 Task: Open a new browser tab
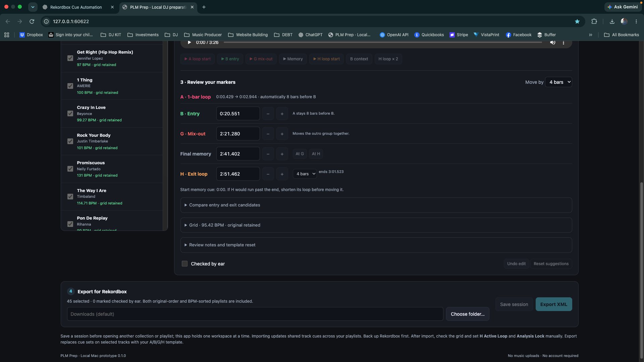(x=204, y=7)
